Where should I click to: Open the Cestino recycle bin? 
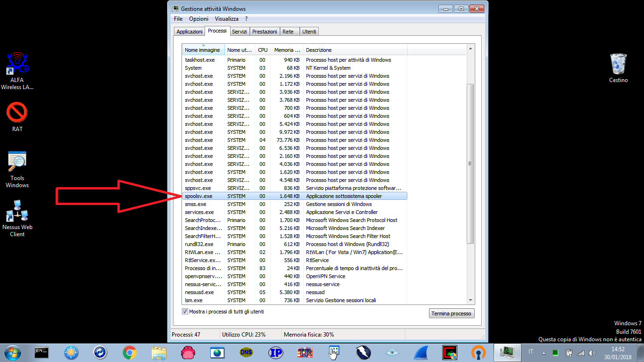coord(618,68)
